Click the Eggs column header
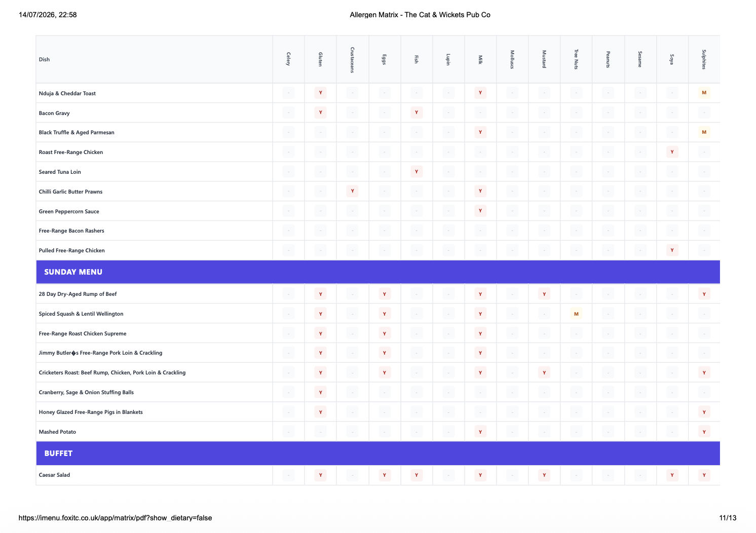Screen dimensions: 756x533 pyautogui.click(x=384, y=59)
